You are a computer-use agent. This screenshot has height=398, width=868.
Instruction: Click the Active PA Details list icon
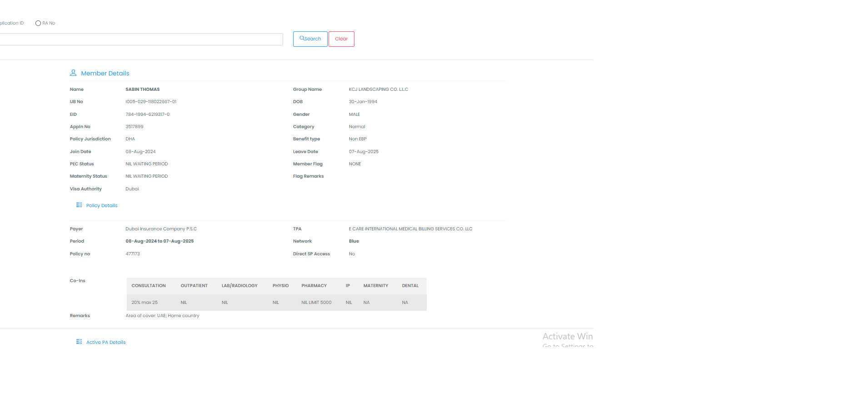79,342
